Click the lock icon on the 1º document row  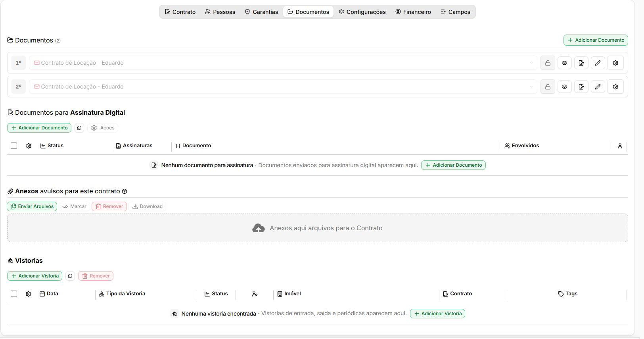click(548, 63)
